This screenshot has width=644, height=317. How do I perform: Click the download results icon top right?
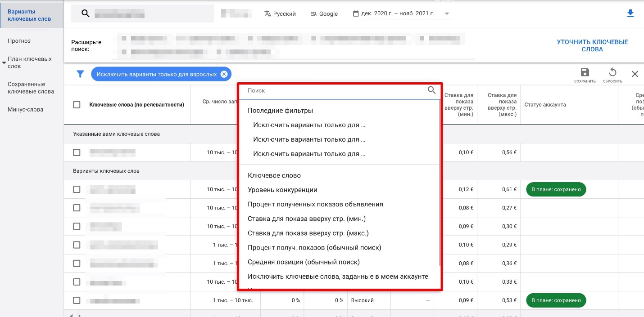pos(630,13)
